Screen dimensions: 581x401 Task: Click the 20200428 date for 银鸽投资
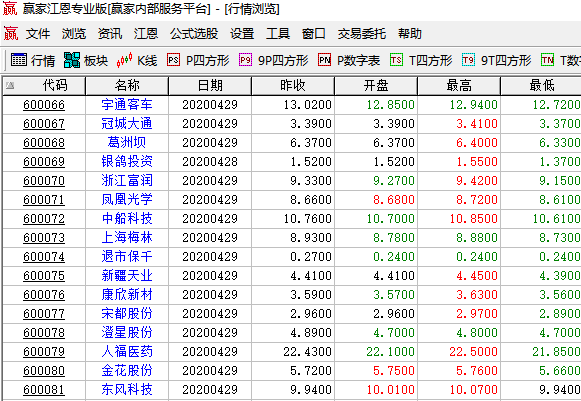coord(210,162)
